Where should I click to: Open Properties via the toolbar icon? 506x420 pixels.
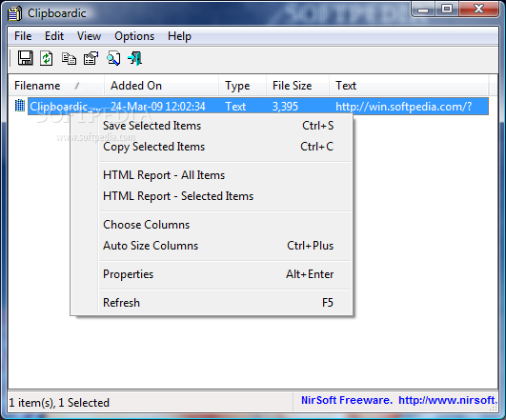point(91,58)
